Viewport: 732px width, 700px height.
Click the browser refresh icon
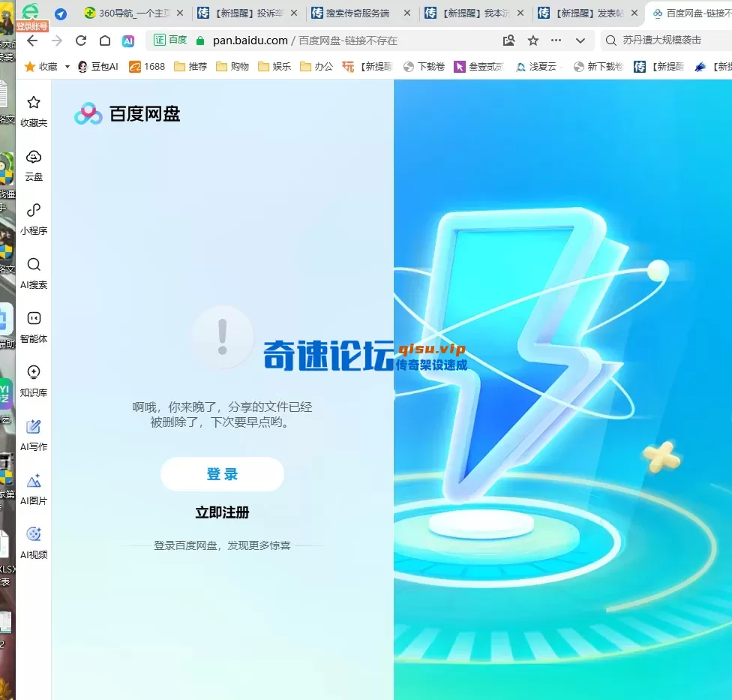tap(81, 41)
